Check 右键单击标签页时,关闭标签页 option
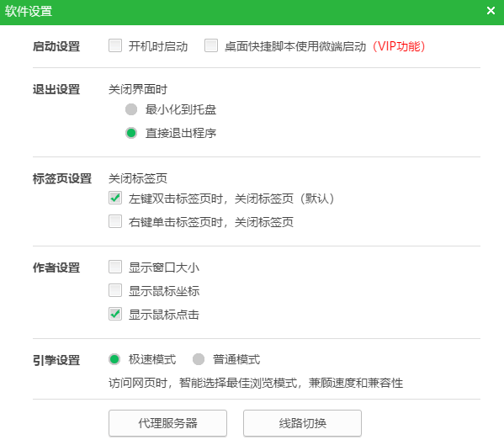Viewport: 504px width, 445px height. click(115, 221)
